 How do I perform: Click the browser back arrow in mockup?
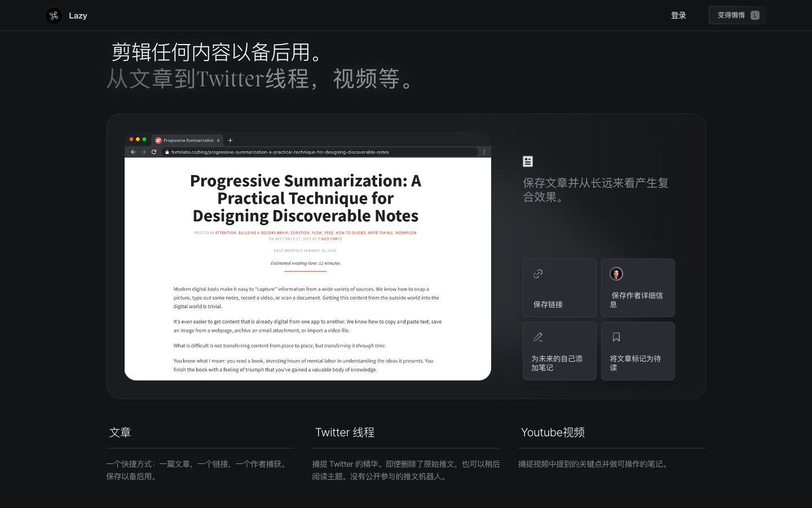[x=133, y=152]
